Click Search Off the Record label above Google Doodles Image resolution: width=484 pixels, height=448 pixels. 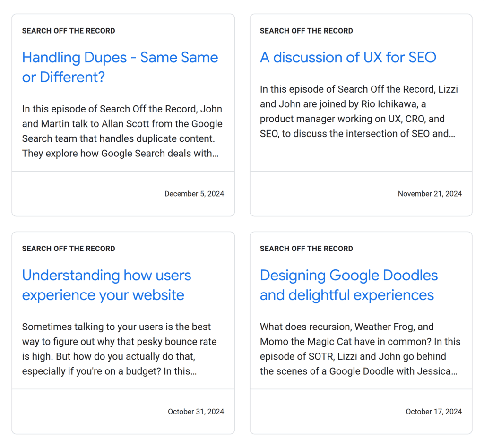[x=306, y=249]
